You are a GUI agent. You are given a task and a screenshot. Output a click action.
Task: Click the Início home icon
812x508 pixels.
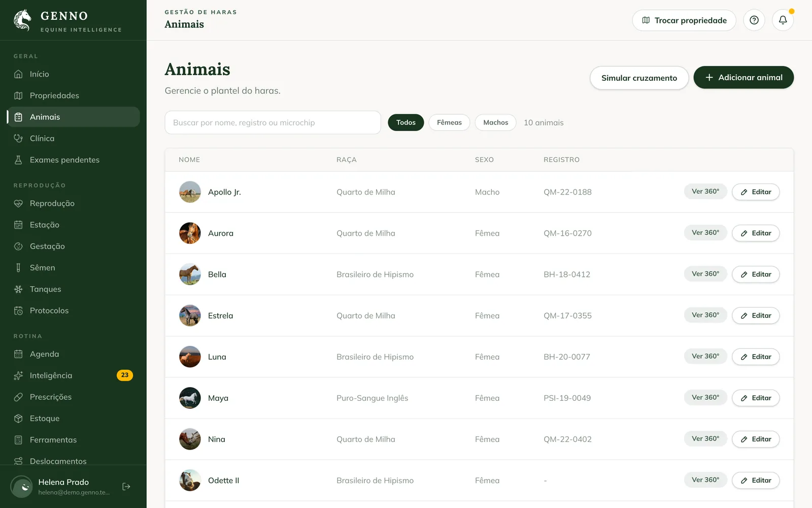coord(18,74)
